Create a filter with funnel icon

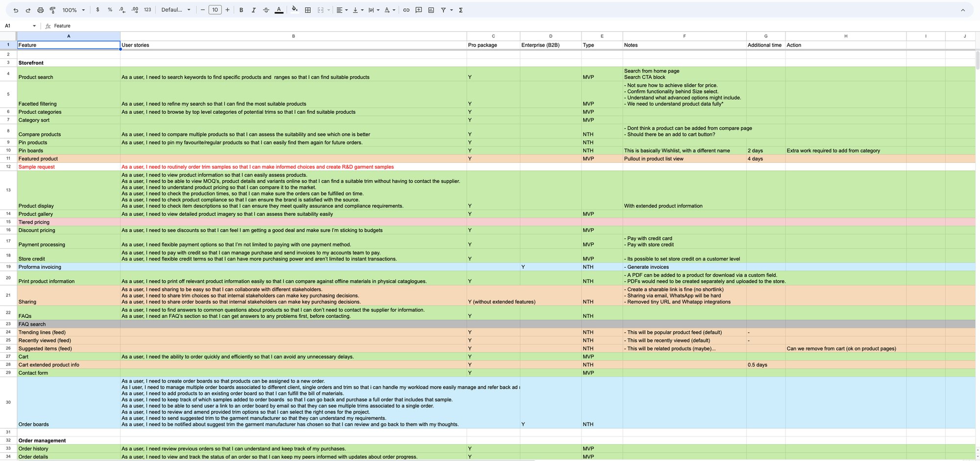tap(443, 10)
